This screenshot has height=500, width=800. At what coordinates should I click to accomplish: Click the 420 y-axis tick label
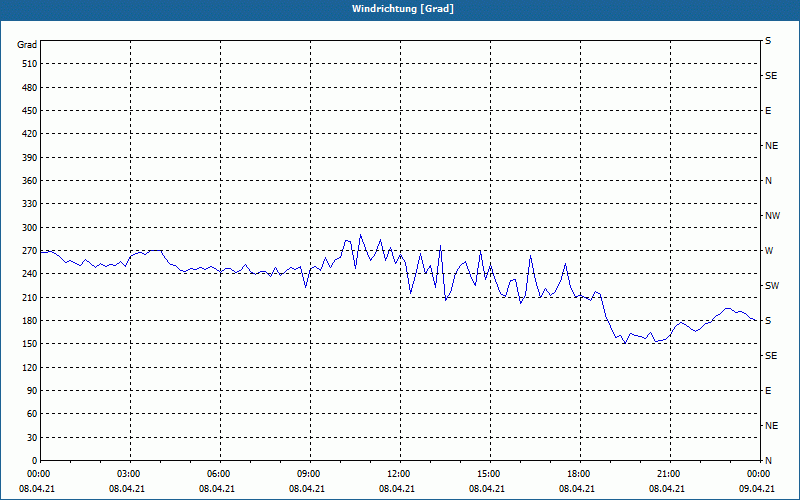coord(30,134)
